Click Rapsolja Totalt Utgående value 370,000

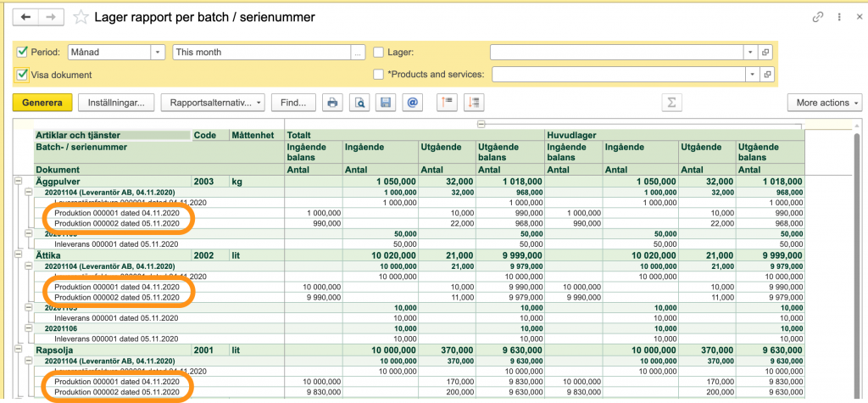[448, 350]
